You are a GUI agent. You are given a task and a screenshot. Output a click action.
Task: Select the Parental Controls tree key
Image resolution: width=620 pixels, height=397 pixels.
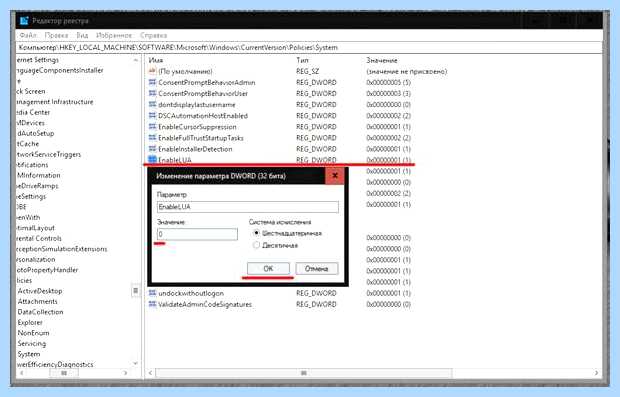pos(39,238)
